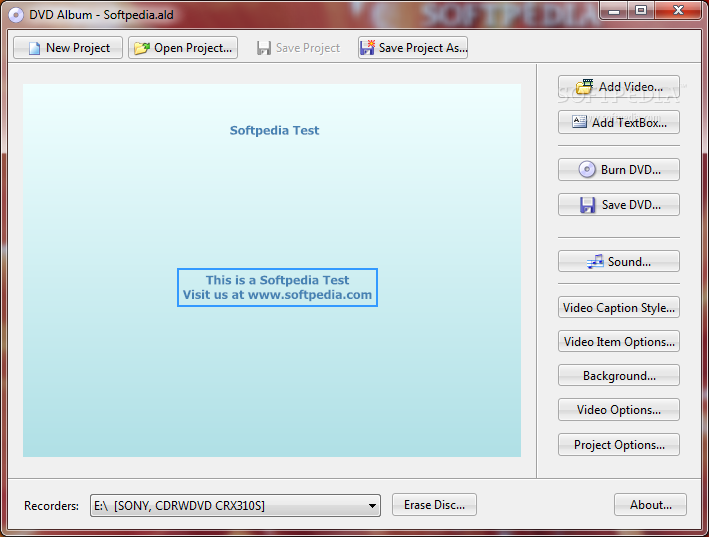The image size is (709, 537).
Task: Click the grayed Save Project button
Action: [298, 47]
